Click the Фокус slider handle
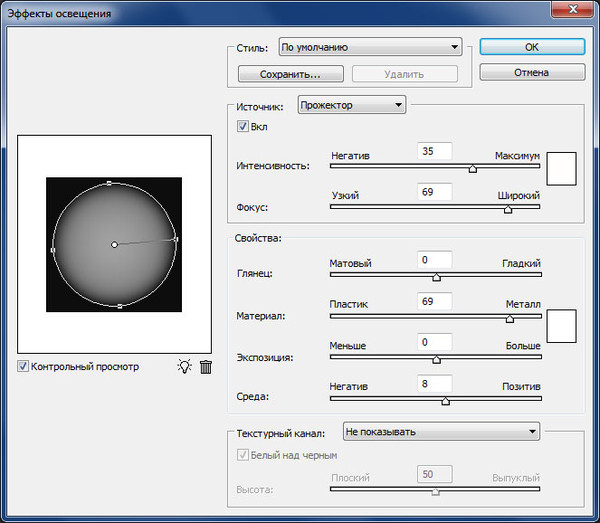600x523 pixels. coord(508,209)
